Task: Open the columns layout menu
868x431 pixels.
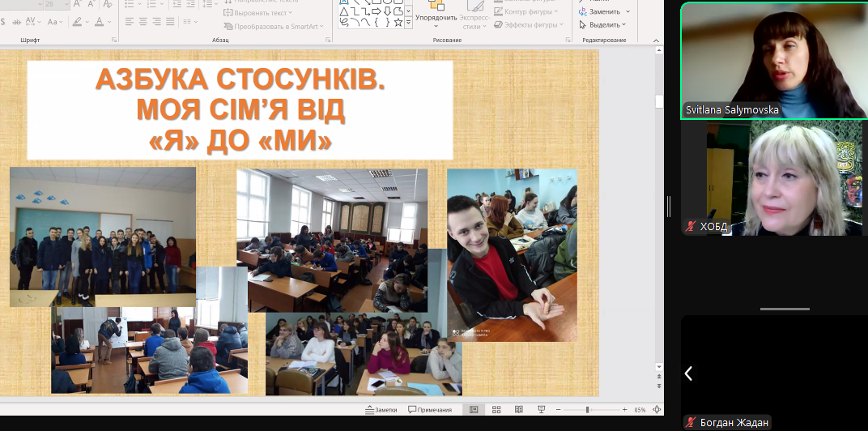Action: point(189,22)
